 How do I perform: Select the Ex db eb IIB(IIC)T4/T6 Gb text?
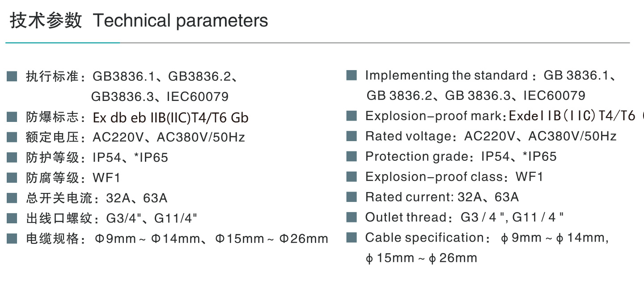[x=170, y=117]
